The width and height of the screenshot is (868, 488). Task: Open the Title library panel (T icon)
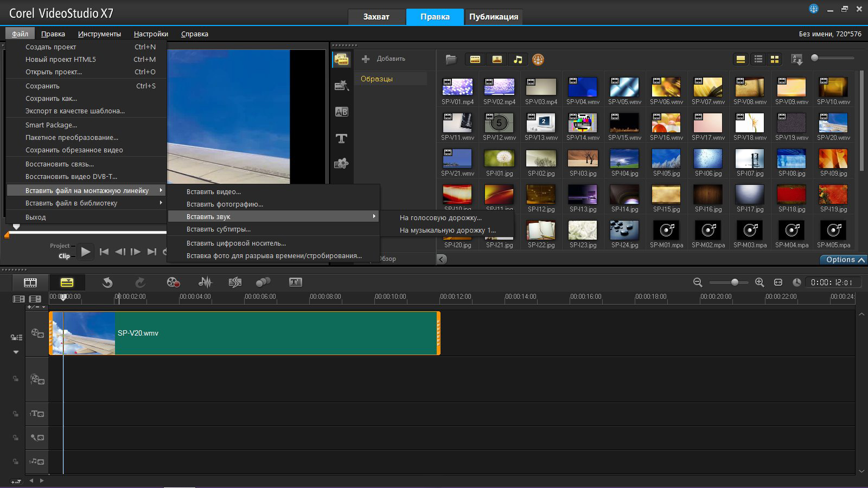point(341,139)
